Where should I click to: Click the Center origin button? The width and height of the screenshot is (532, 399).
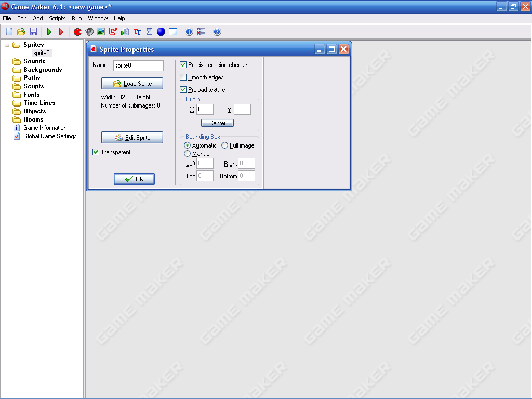(x=217, y=123)
